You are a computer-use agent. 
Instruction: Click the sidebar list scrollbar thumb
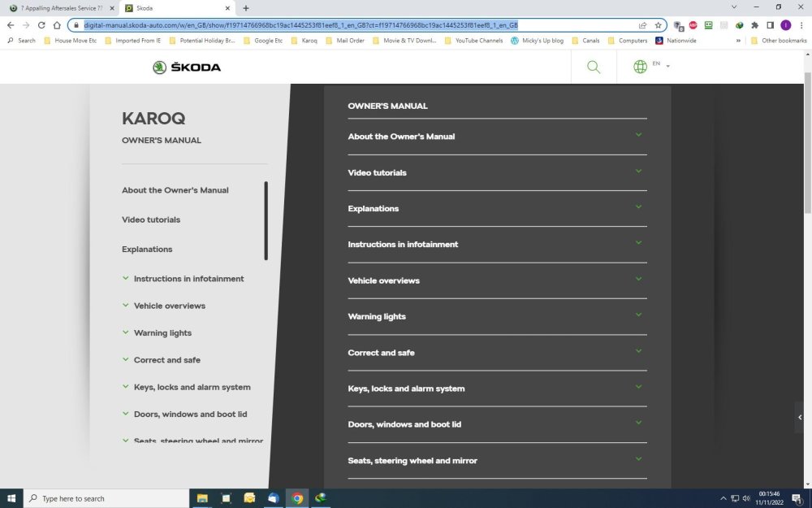pyautogui.click(x=266, y=221)
